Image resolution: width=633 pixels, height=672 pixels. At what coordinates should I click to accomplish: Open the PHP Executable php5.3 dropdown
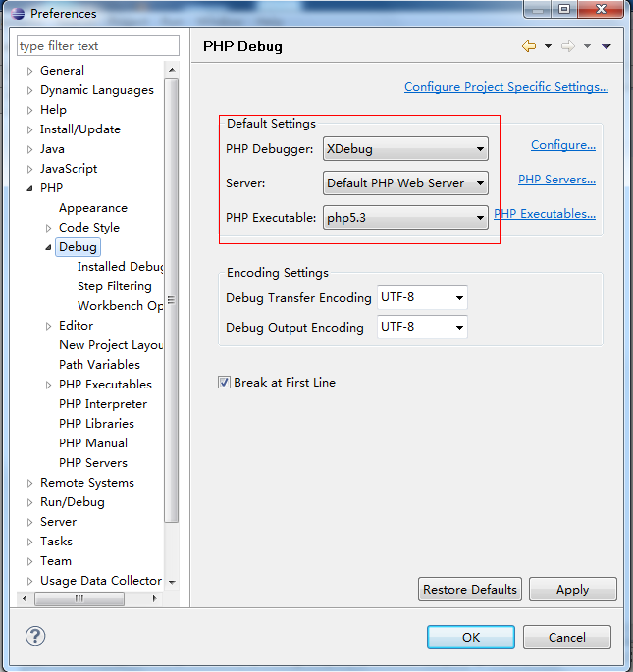pyautogui.click(x=405, y=217)
